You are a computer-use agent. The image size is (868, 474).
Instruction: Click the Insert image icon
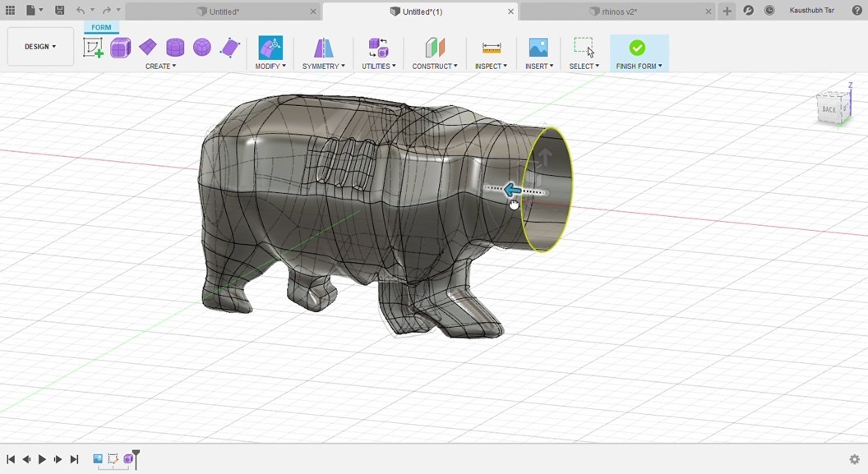click(x=538, y=48)
